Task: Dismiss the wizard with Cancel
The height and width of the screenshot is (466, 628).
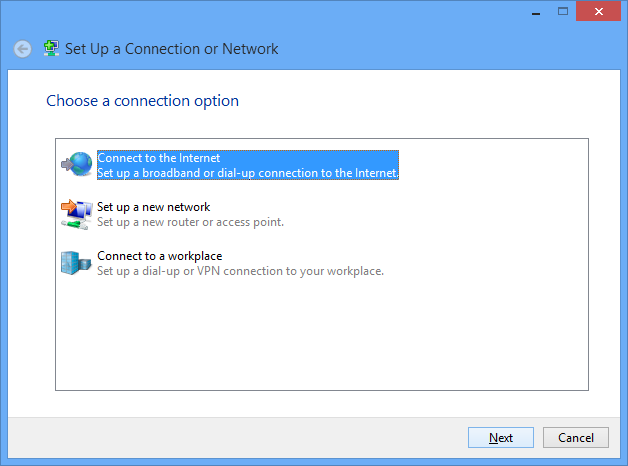Action: pos(576,438)
